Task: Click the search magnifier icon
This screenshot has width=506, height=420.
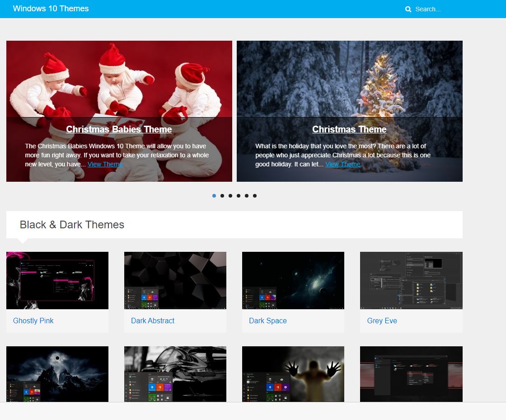Action: pos(408,9)
